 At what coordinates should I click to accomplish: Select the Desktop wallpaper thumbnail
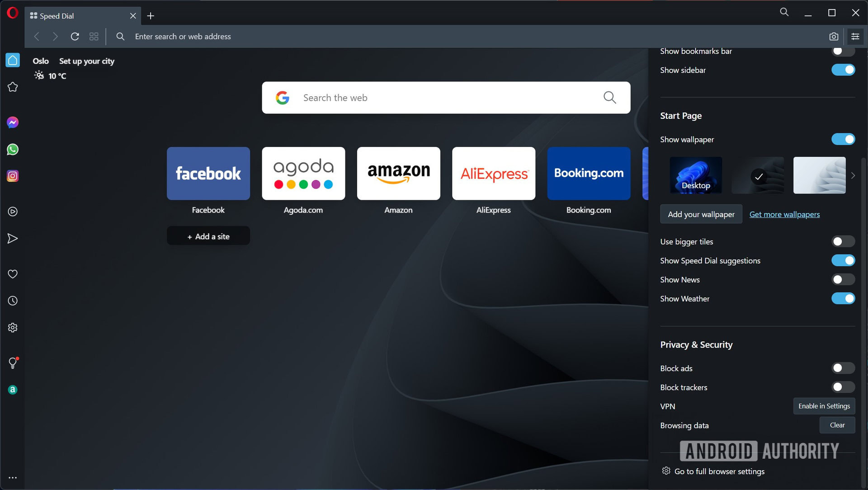[694, 174]
